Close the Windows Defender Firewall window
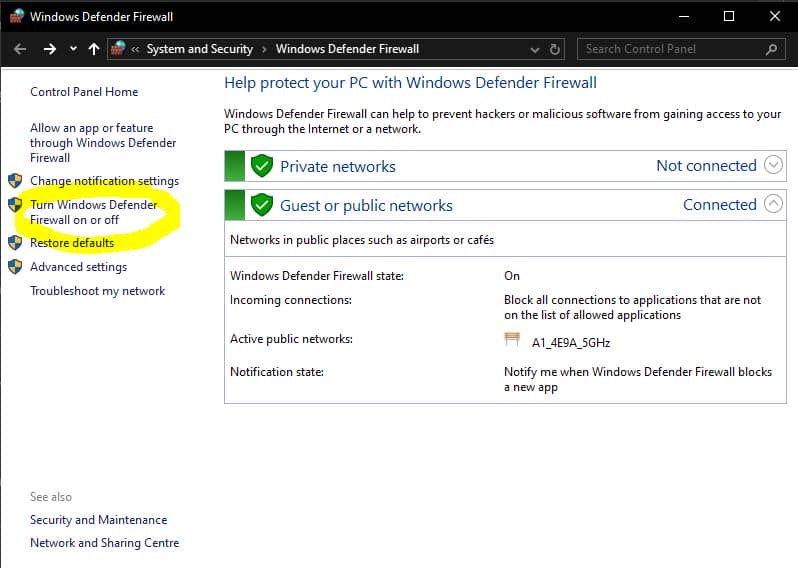 point(775,16)
